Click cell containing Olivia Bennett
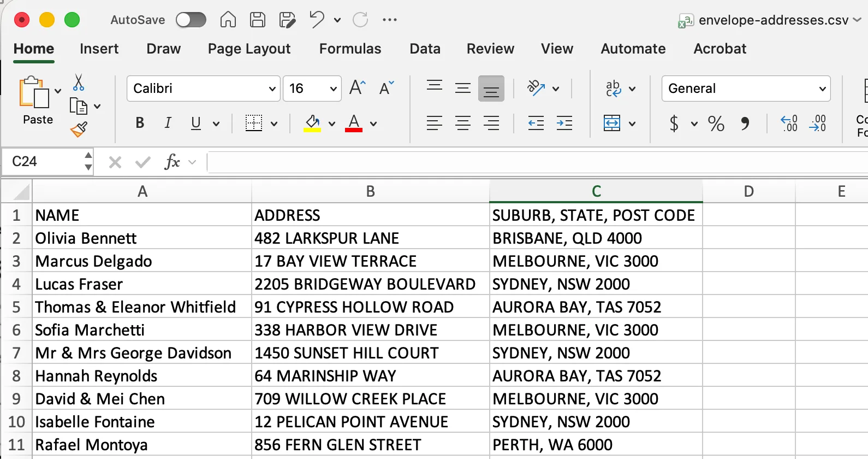 click(x=142, y=238)
